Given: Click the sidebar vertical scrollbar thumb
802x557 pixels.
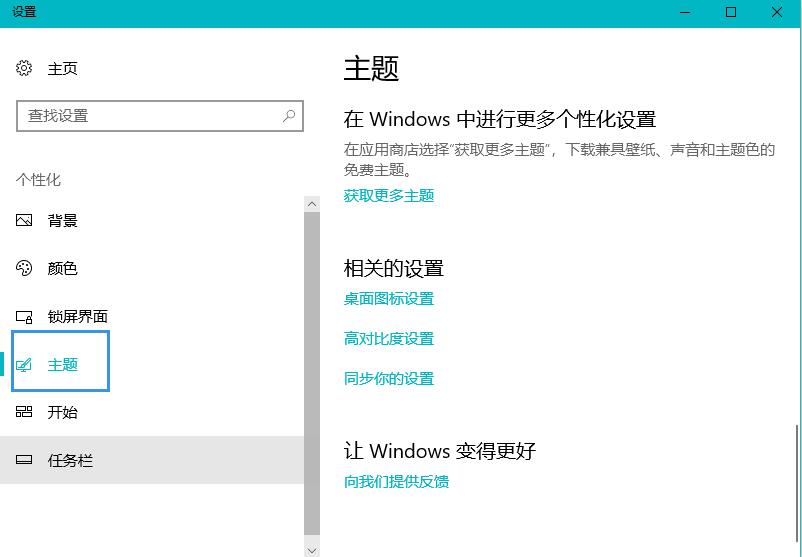Looking at the screenshot, I should (312, 373).
